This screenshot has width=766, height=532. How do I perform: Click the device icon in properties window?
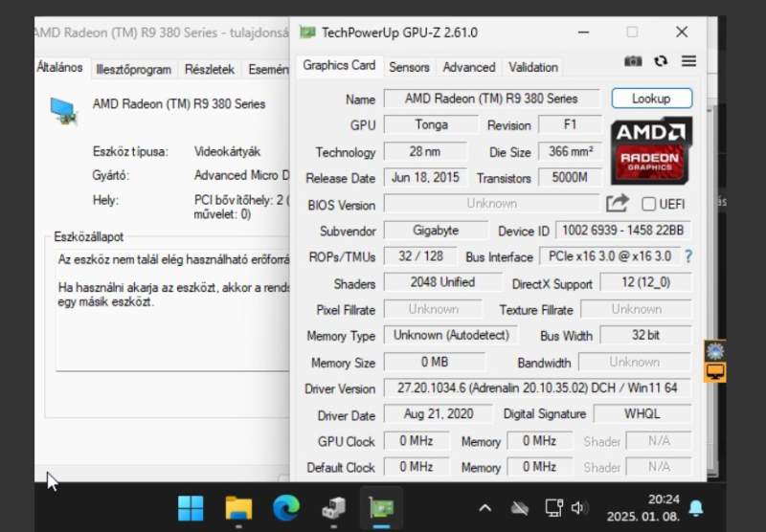click(x=64, y=111)
